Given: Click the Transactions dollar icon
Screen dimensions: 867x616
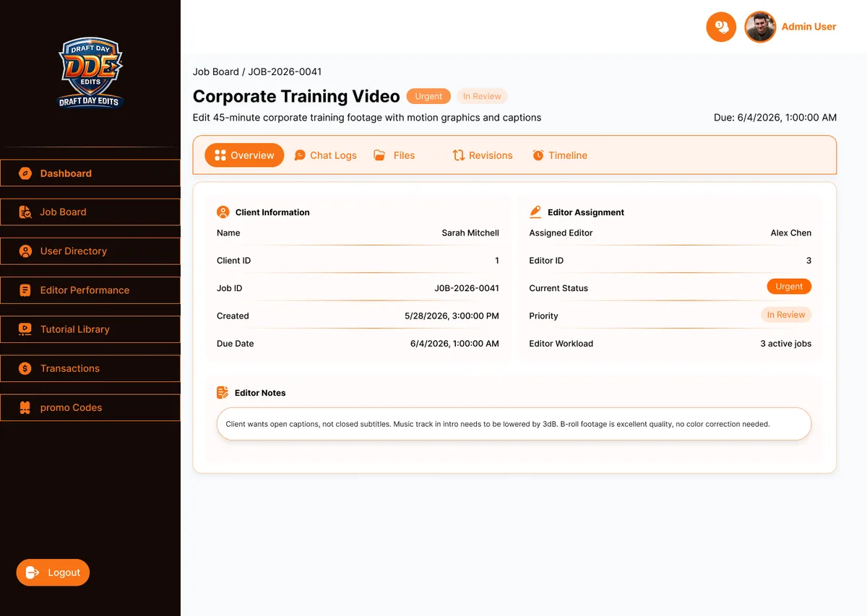Looking at the screenshot, I should tap(25, 368).
